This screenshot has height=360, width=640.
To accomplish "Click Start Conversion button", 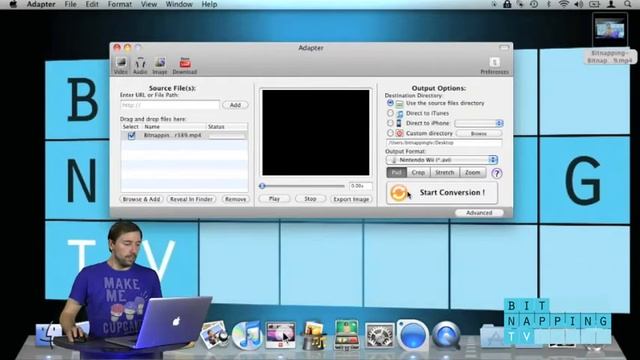I will [x=442, y=193].
